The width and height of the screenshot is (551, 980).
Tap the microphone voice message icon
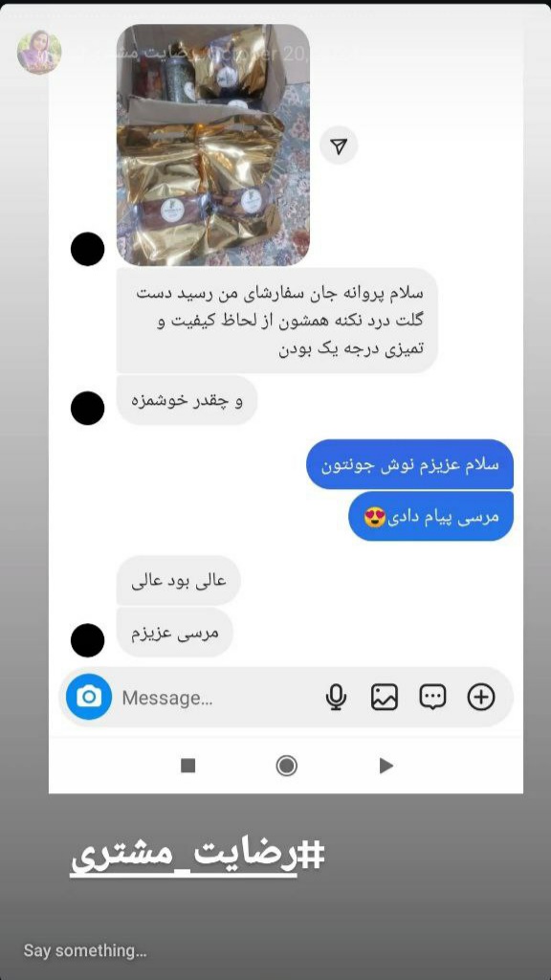point(336,697)
